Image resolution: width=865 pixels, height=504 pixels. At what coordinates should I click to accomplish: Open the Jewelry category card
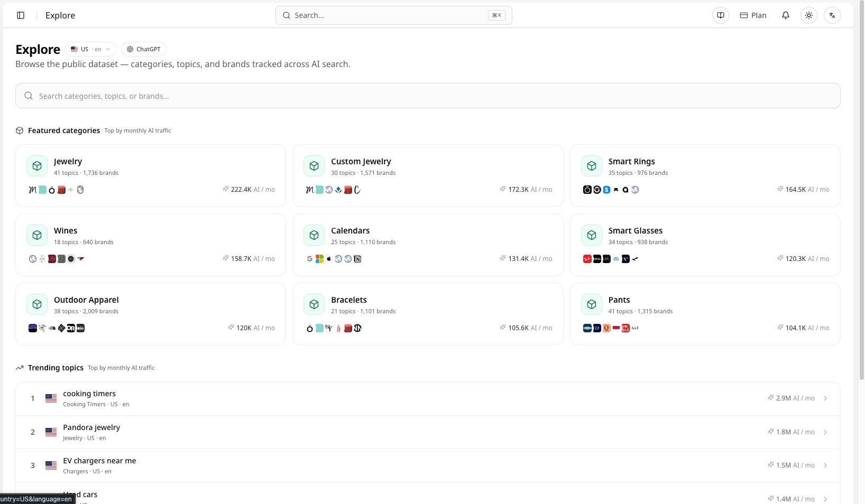(151, 175)
